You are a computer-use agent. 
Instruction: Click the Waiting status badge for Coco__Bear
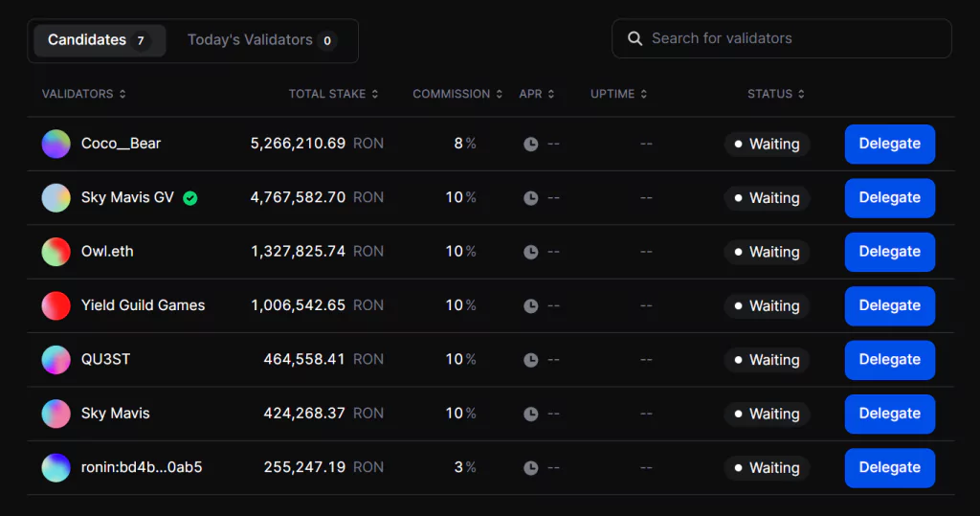click(x=767, y=145)
